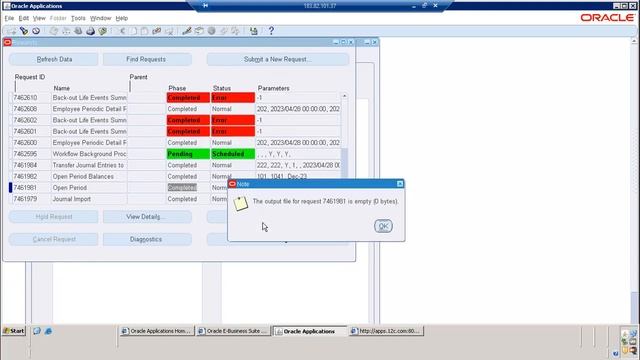The height and width of the screenshot is (360, 640).
Task: Click the Internet Explorer quick launch icon
Action: (48, 331)
